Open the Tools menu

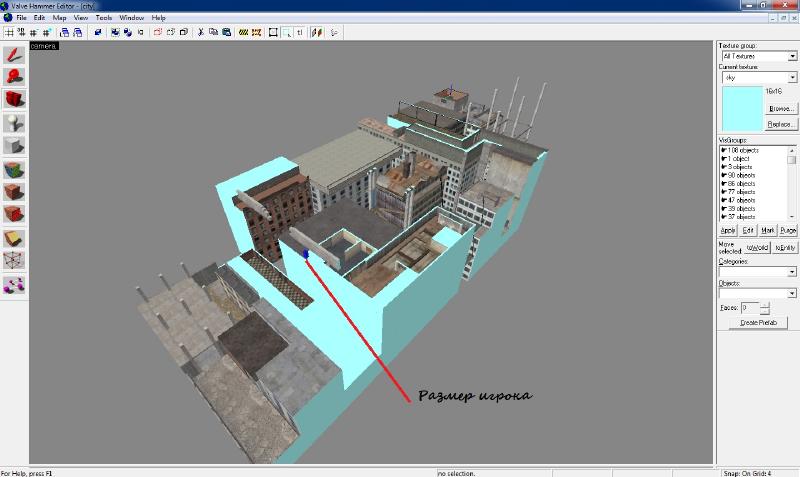(x=104, y=18)
